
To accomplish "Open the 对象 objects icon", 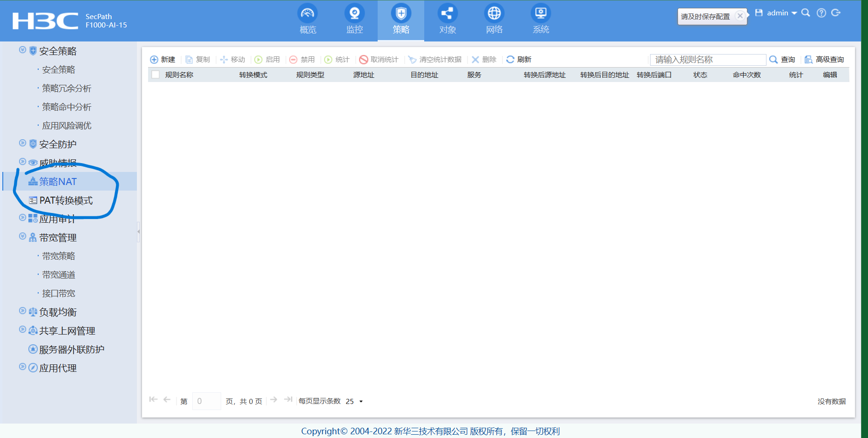I will click(x=448, y=13).
